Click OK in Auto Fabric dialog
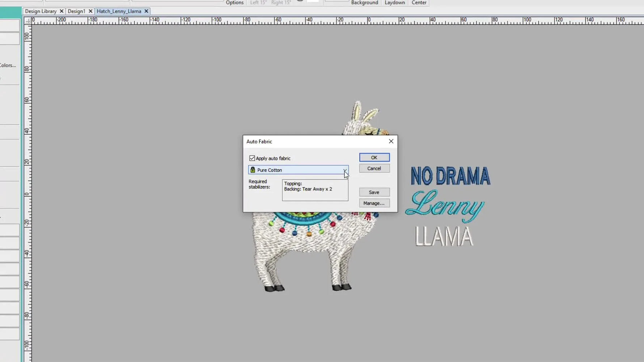Image resolution: width=644 pixels, height=362 pixels. point(374,158)
